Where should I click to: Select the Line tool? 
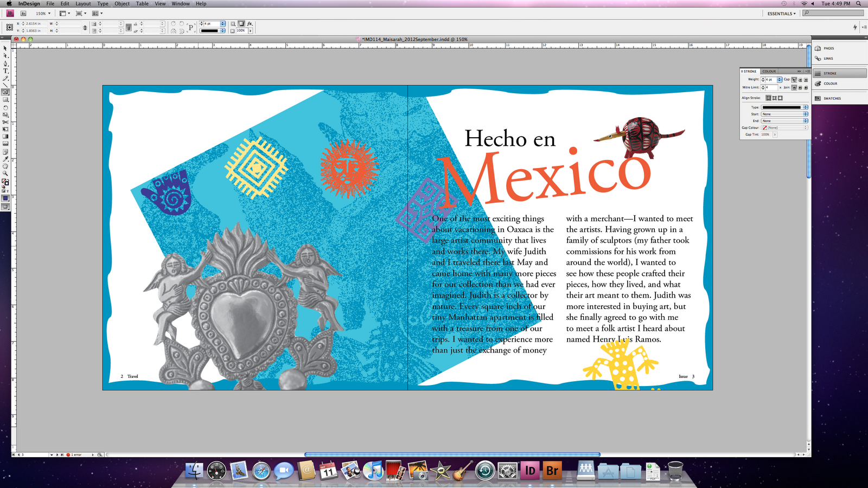[5, 85]
